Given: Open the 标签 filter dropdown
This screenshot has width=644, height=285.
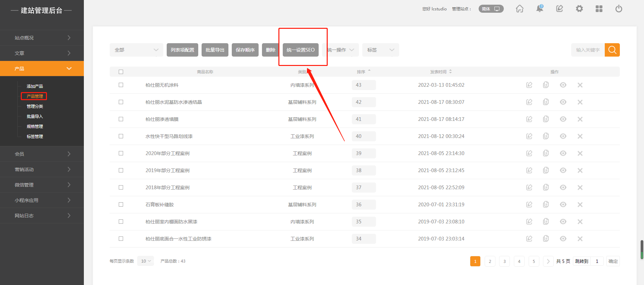Looking at the screenshot, I should pyautogui.click(x=380, y=50).
